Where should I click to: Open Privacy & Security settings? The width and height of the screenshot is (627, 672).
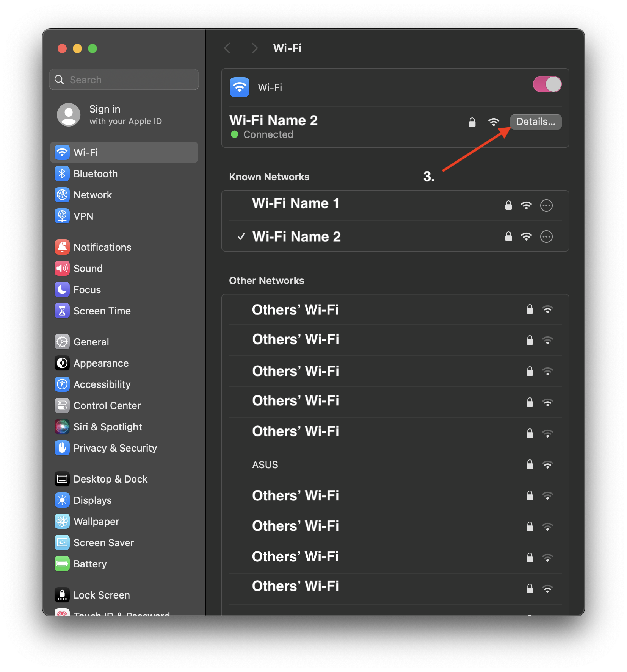tap(115, 448)
